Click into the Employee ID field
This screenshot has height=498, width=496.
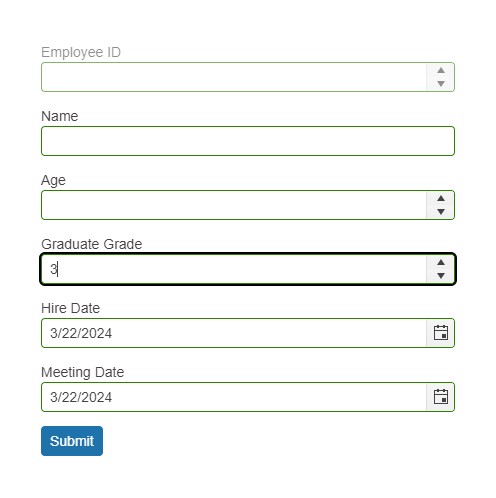coord(234,77)
